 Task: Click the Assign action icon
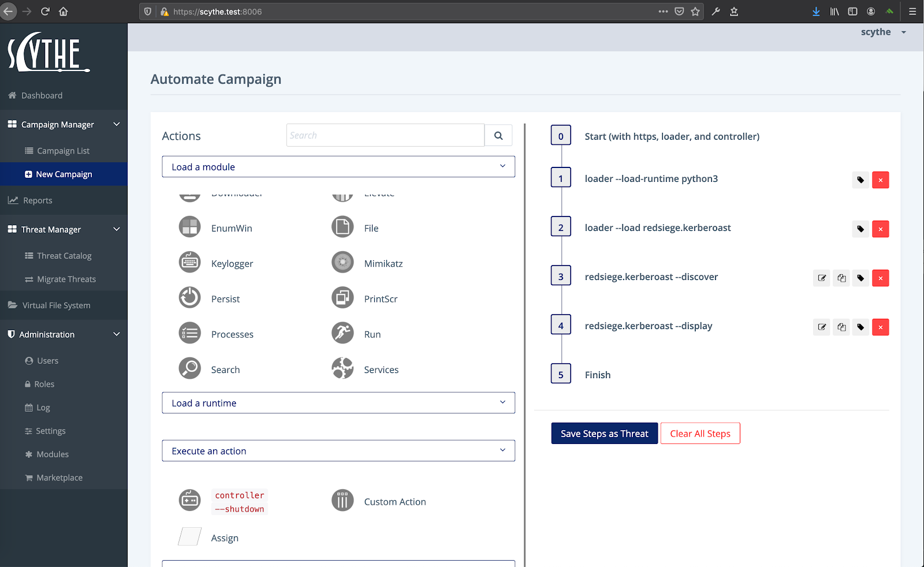189,537
